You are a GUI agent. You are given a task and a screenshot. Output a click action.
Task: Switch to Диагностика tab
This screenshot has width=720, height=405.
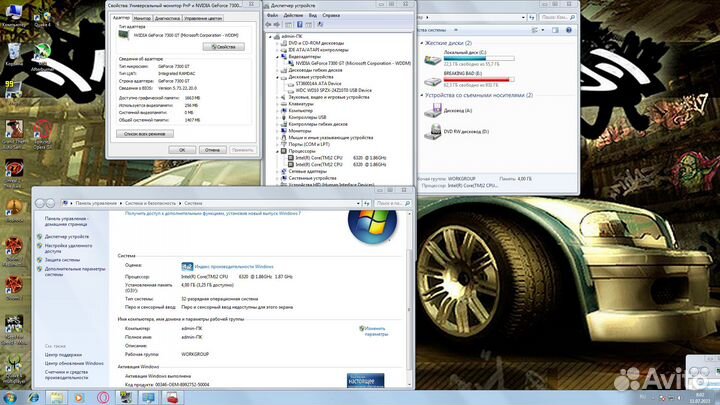coord(167,18)
